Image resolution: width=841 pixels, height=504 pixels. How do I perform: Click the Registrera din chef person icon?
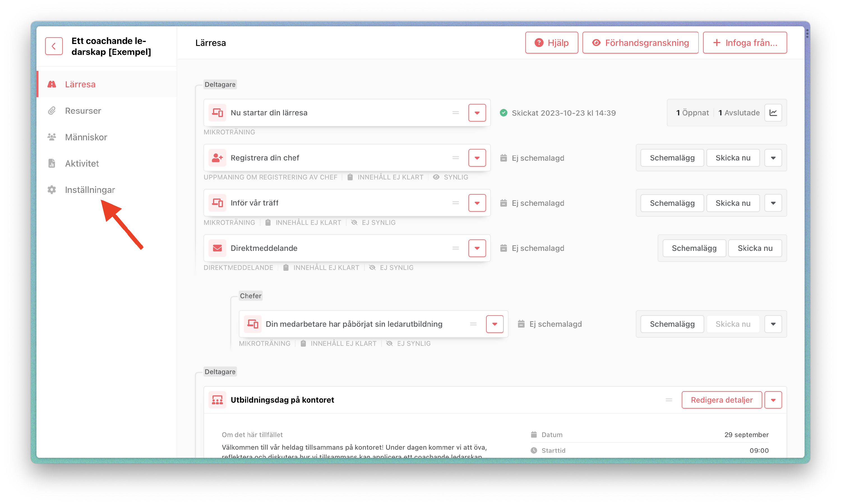tap(217, 158)
